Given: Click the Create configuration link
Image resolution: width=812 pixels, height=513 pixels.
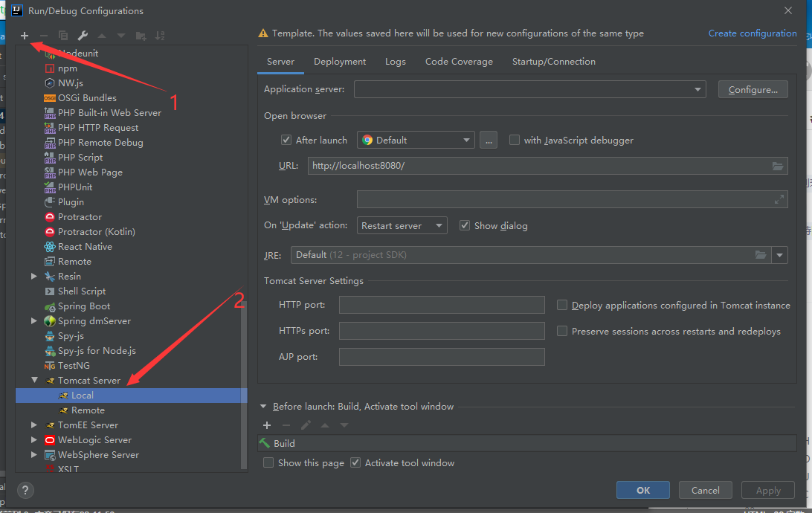Looking at the screenshot, I should click(753, 33).
